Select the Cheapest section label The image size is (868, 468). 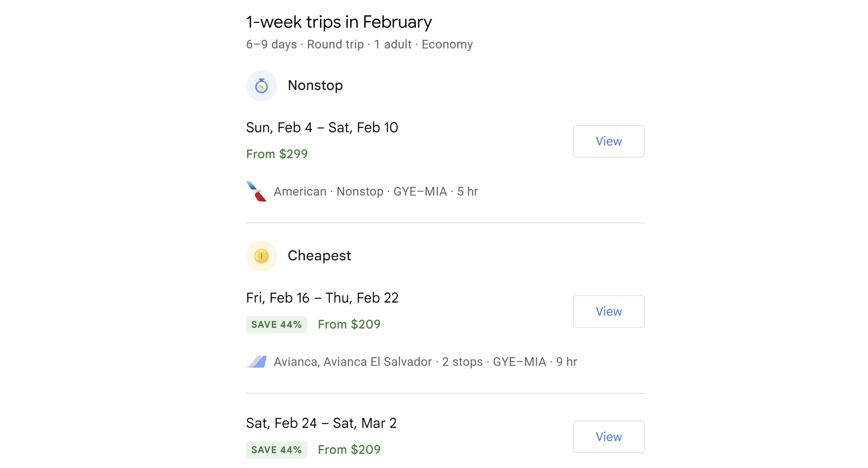pyautogui.click(x=319, y=256)
